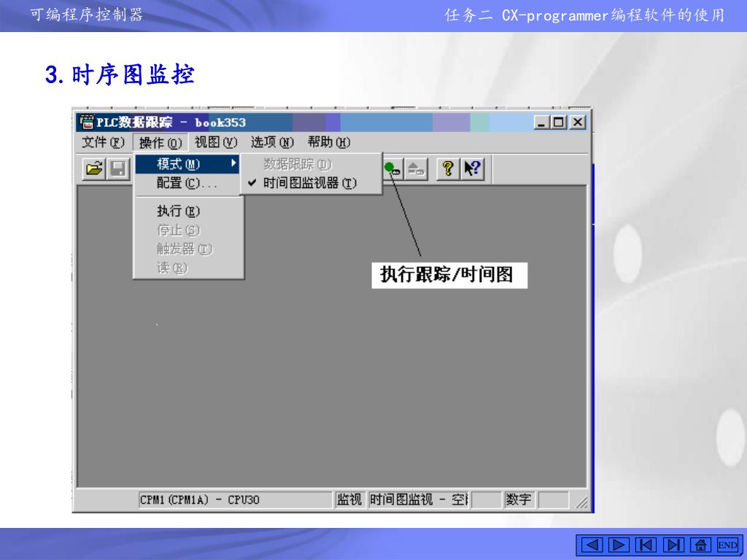The width and height of the screenshot is (747, 560).
Task: Click the yellow question mark help icon
Action: [448, 169]
